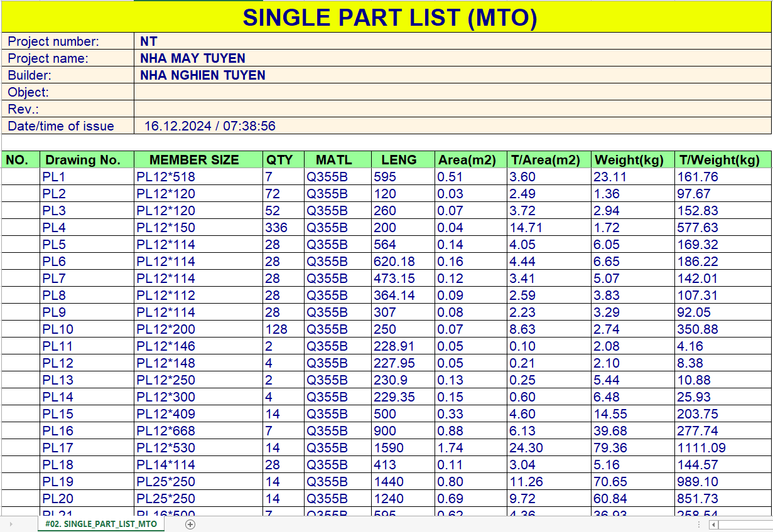The image size is (773, 532).
Task: Select the project number value 'NT'
Action: [x=452, y=41]
